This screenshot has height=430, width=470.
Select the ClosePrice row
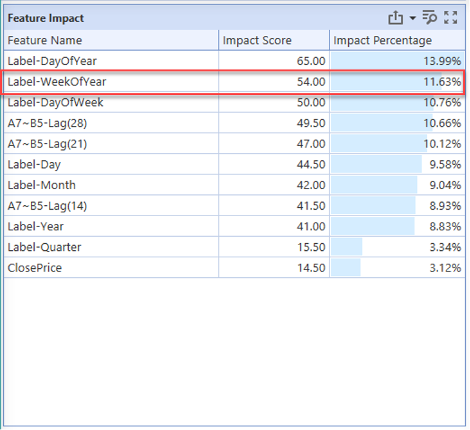(235, 268)
